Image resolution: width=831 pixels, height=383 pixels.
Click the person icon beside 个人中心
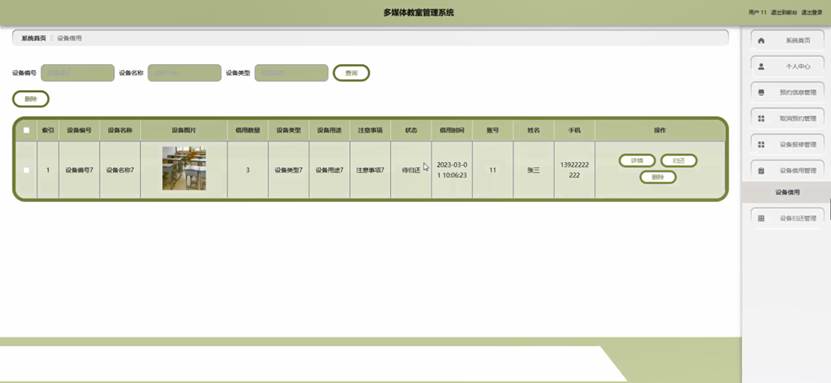pyautogui.click(x=762, y=67)
